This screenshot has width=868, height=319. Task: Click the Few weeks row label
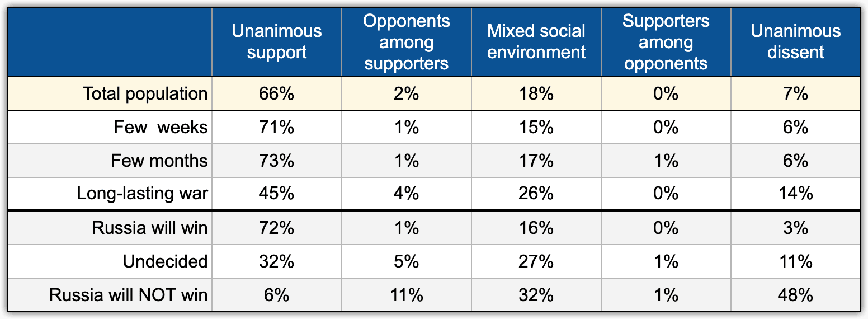[161, 127]
